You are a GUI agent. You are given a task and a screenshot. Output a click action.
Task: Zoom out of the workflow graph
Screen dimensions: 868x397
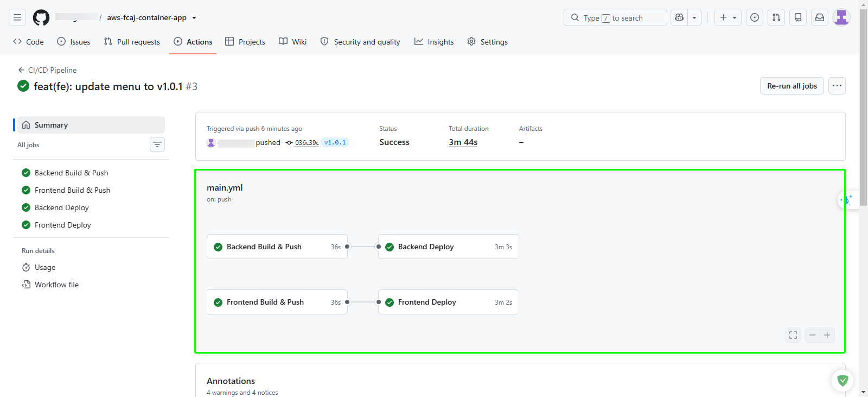coord(812,335)
